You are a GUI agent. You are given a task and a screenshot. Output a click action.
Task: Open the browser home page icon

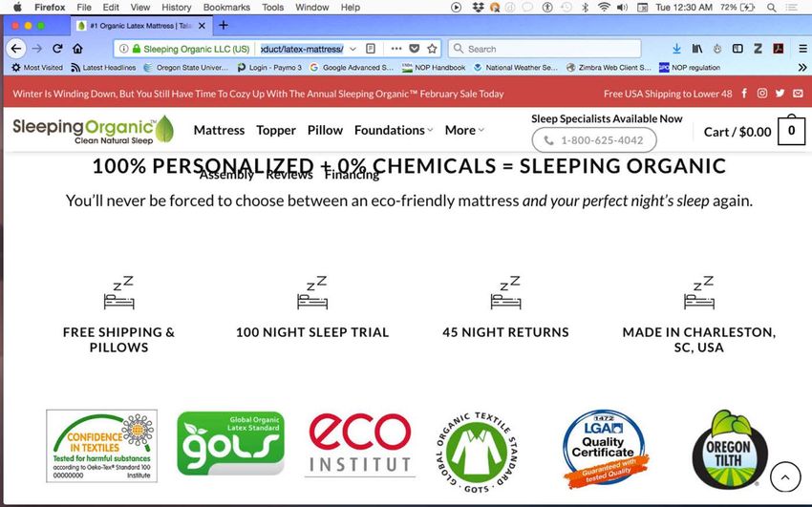pyautogui.click(x=77, y=49)
